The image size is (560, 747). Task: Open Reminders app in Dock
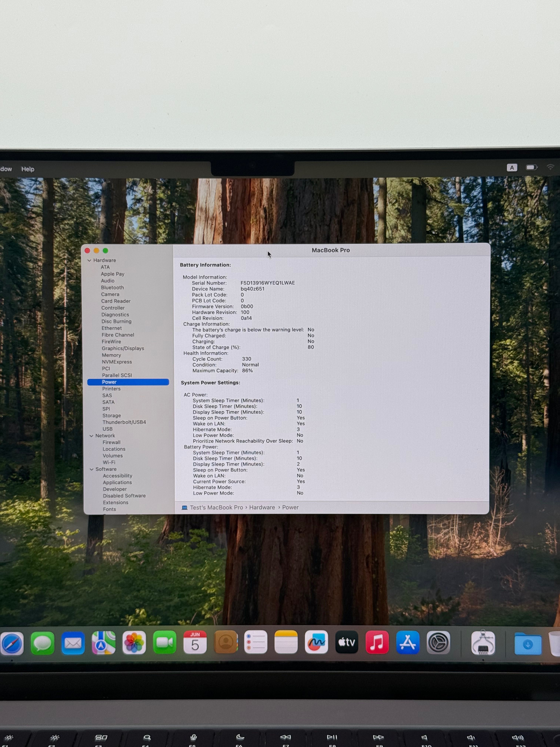click(256, 642)
